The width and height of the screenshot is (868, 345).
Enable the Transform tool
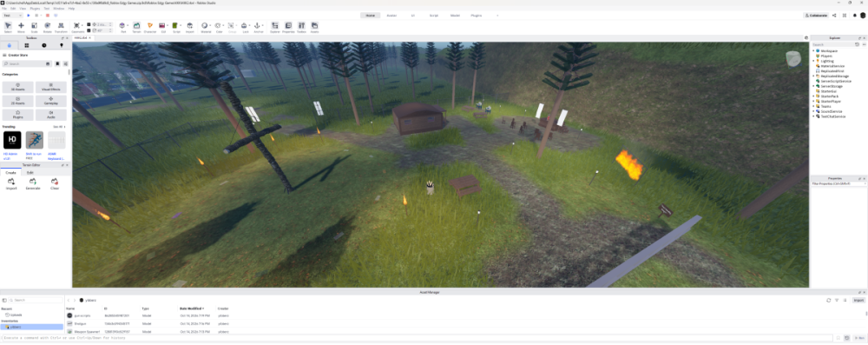61,27
